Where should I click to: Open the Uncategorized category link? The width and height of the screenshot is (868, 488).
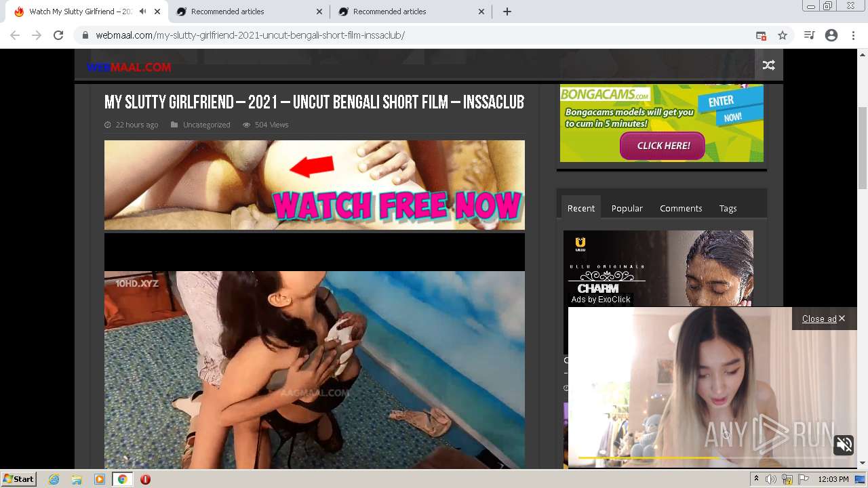coord(206,125)
